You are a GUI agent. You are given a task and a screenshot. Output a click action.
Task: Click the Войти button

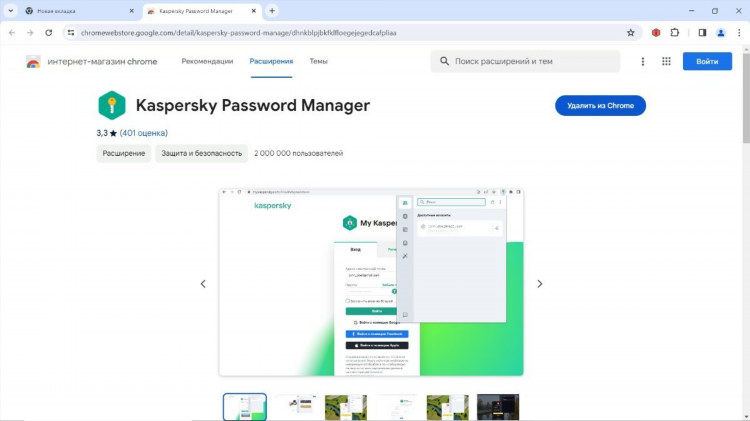click(x=707, y=61)
